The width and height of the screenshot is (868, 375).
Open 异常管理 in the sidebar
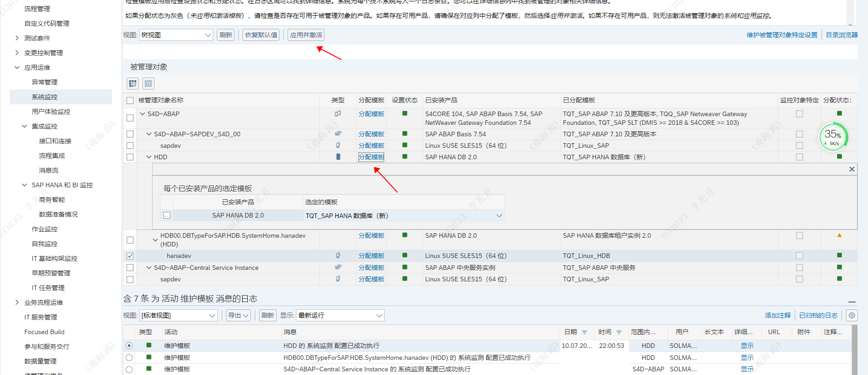pyautogui.click(x=45, y=82)
